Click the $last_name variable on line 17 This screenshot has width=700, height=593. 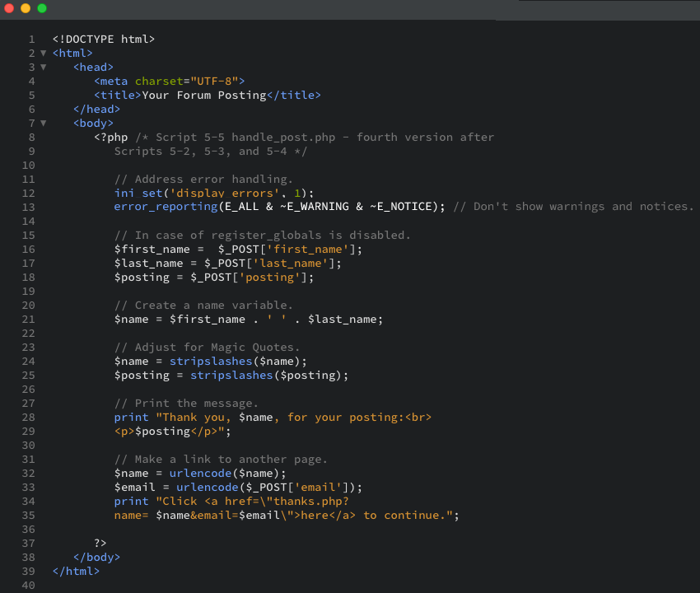click(x=149, y=263)
